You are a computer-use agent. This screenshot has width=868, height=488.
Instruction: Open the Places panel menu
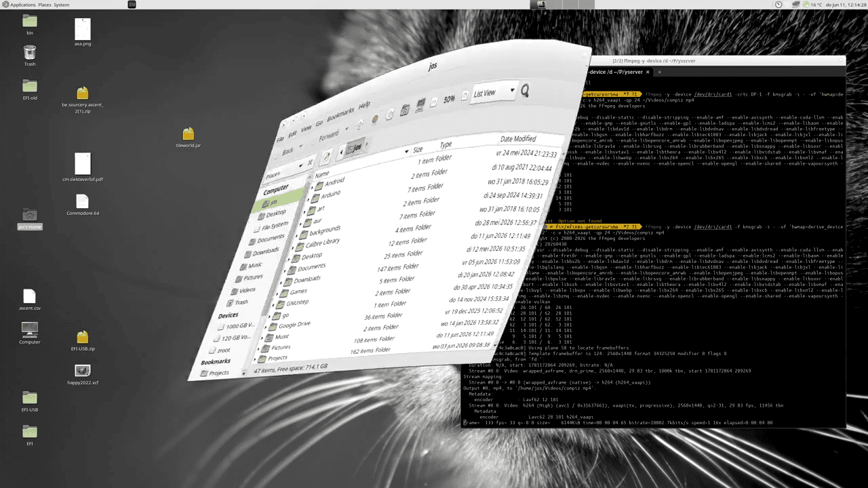click(x=45, y=5)
